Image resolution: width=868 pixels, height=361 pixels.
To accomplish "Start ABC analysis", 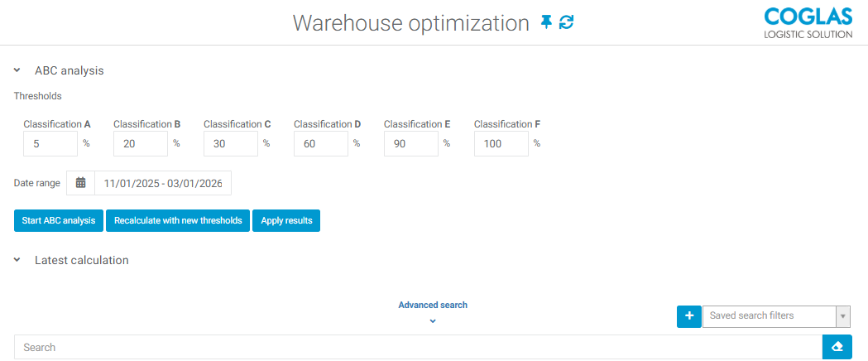I will coord(59,220).
